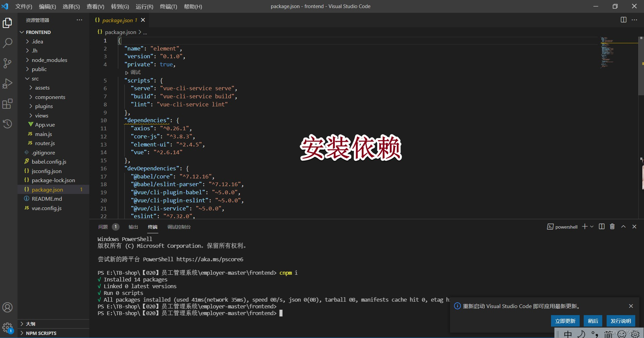Viewport: 644px width, 338px height.
Task: Click the 发行说明 button
Action: (621, 321)
